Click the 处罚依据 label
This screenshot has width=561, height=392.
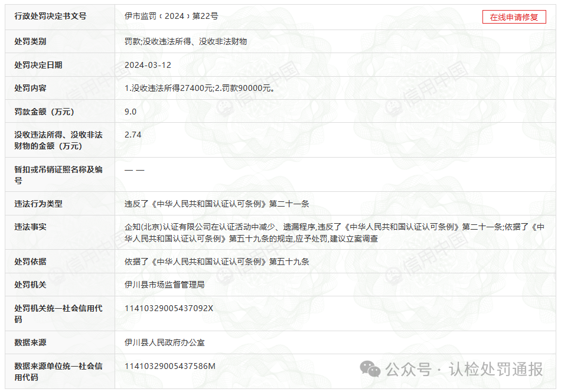[x=30, y=262]
